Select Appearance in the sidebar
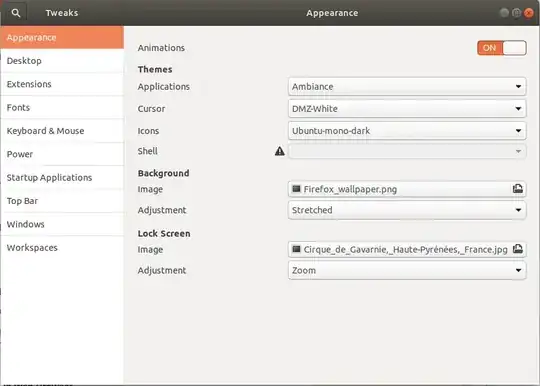540x386 pixels. (x=62, y=37)
